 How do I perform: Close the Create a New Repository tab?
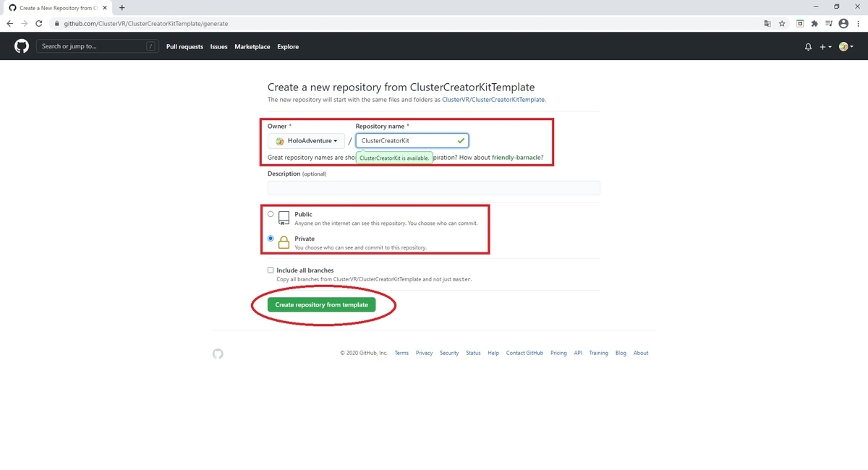tap(106, 7)
